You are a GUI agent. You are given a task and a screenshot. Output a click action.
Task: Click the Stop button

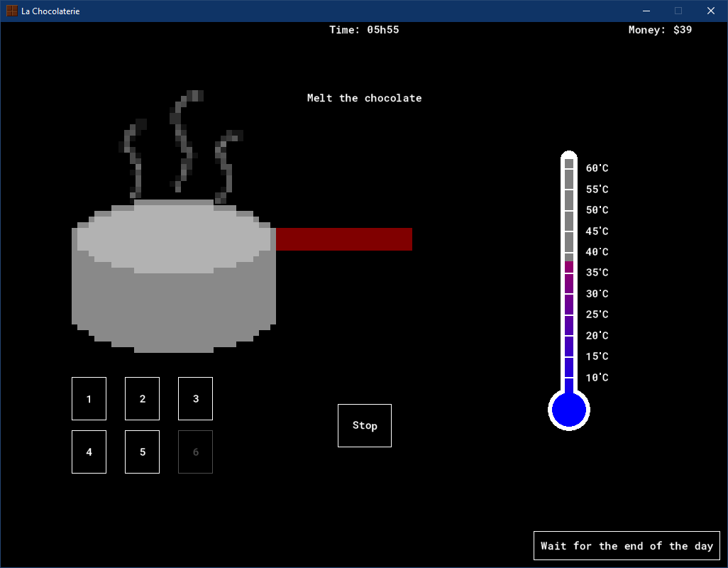365,425
